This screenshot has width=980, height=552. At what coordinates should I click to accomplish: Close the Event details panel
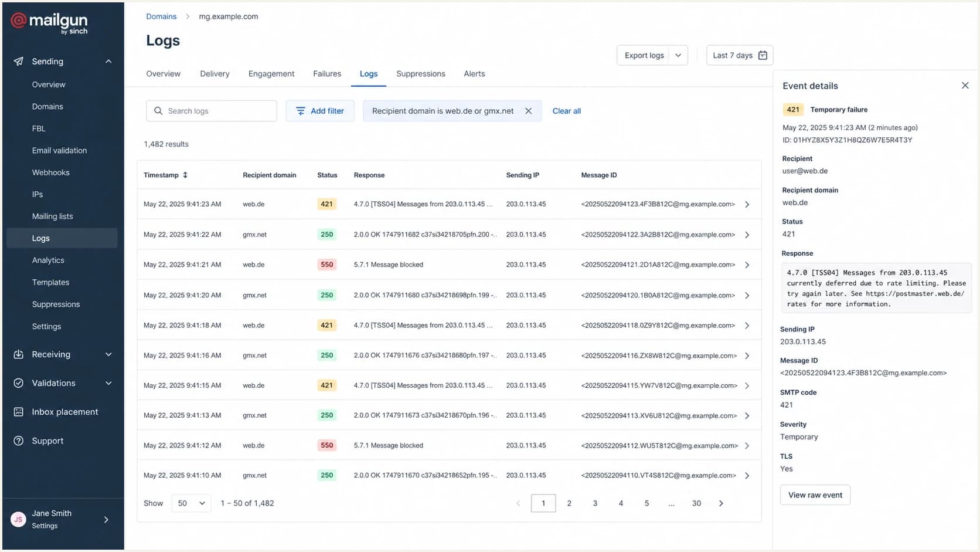[x=965, y=86]
